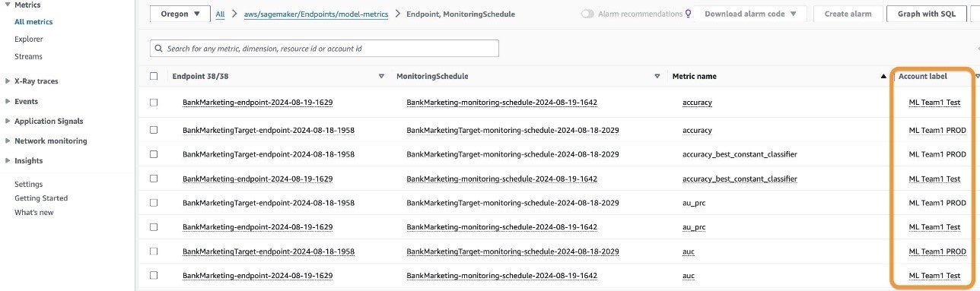The image size is (980, 291).
Task: Open the Oregon region dropdown
Action: tap(180, 14)
